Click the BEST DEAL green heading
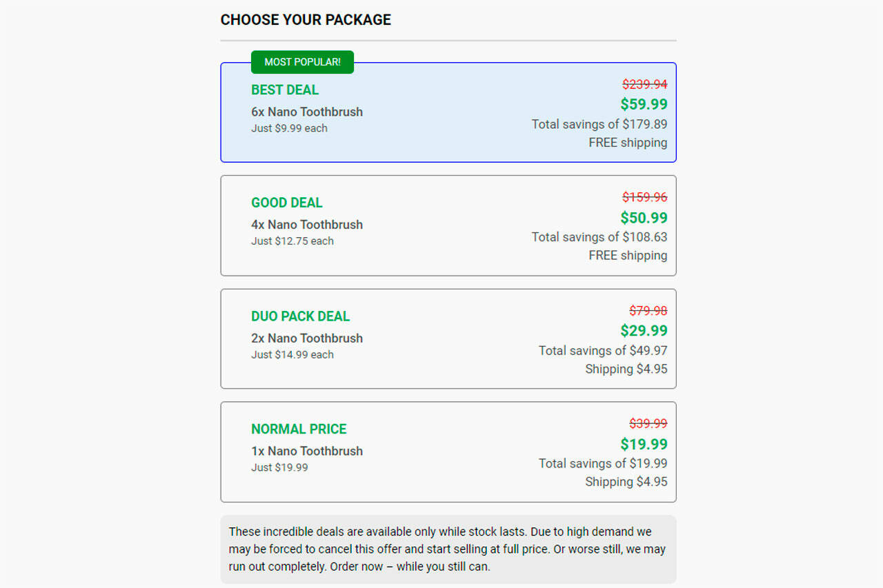Viewport: 883px width, 588px height. 285,90
